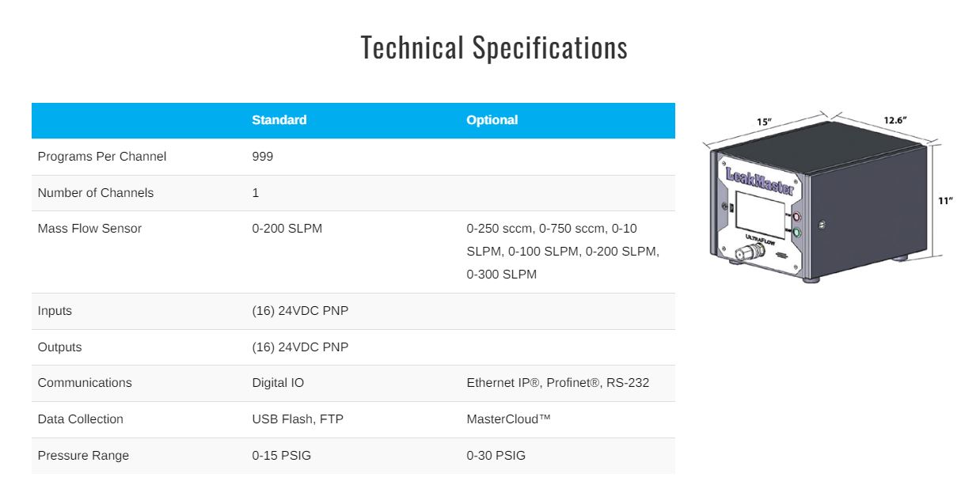Click the Technical Specifications heading
Image resolution: width=980 pixels, height=485 pixels.
494,47
